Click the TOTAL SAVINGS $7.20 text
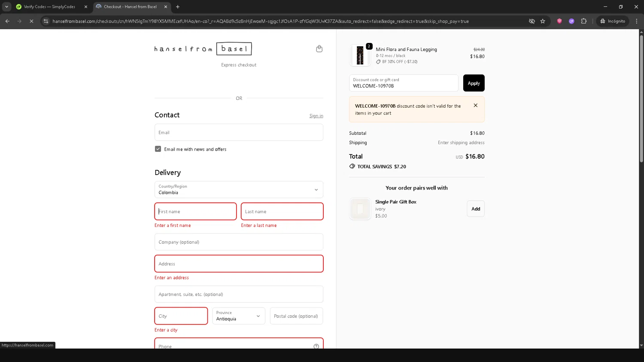Image resolution: width=644 pixels, height=362 pixels. tap(382, 166)
